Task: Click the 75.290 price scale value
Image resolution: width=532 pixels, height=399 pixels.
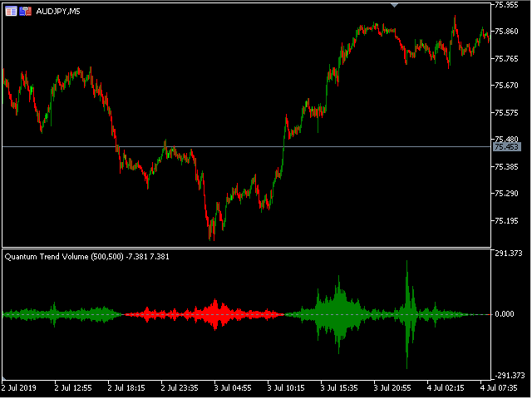Action: point(506,194)
